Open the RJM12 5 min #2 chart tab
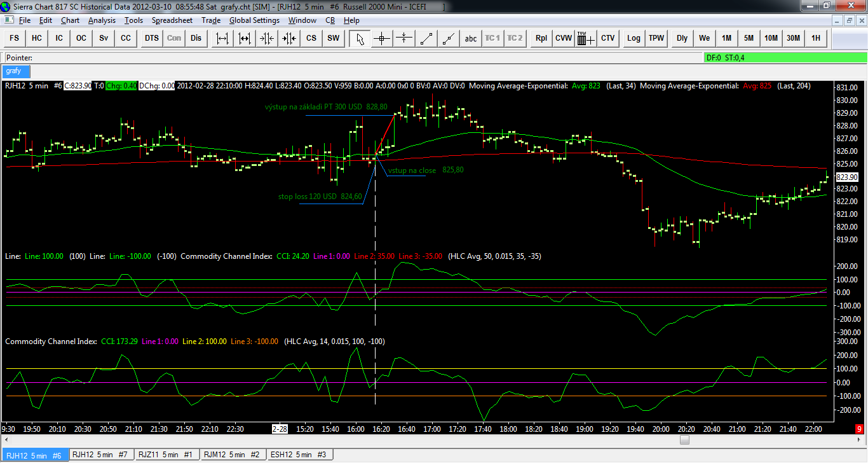This screenshot has width=868, height=463. coord(232,455)
